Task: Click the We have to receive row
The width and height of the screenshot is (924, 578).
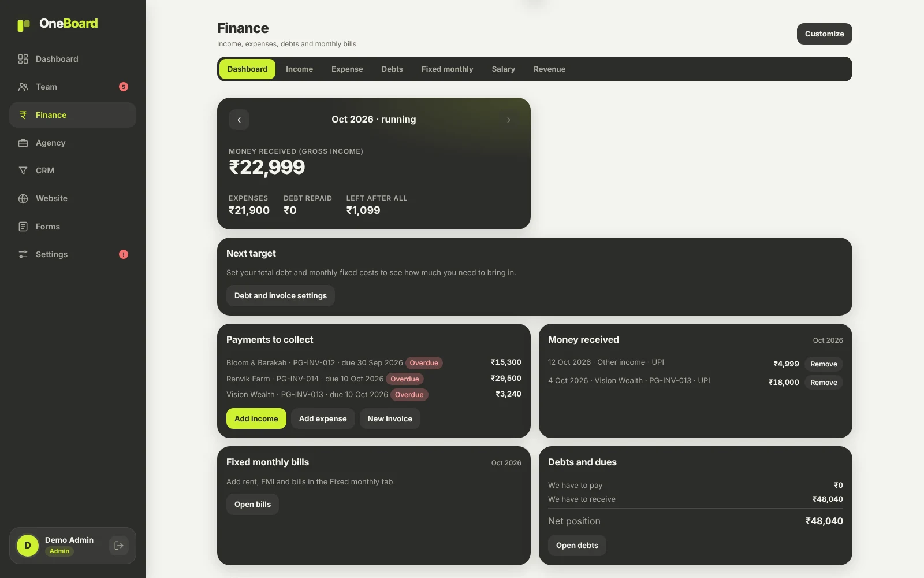Action: [695, 499]
